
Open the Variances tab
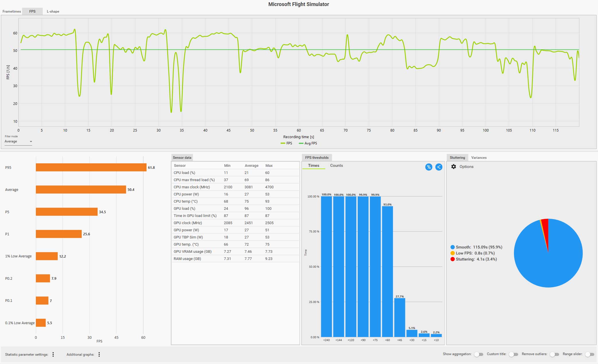click(x=479, y=158)
